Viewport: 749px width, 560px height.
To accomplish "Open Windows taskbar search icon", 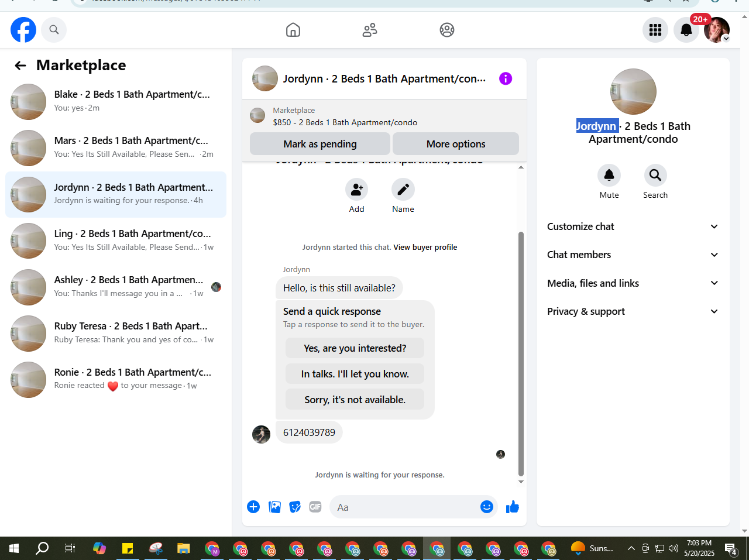I will [42, 548].
